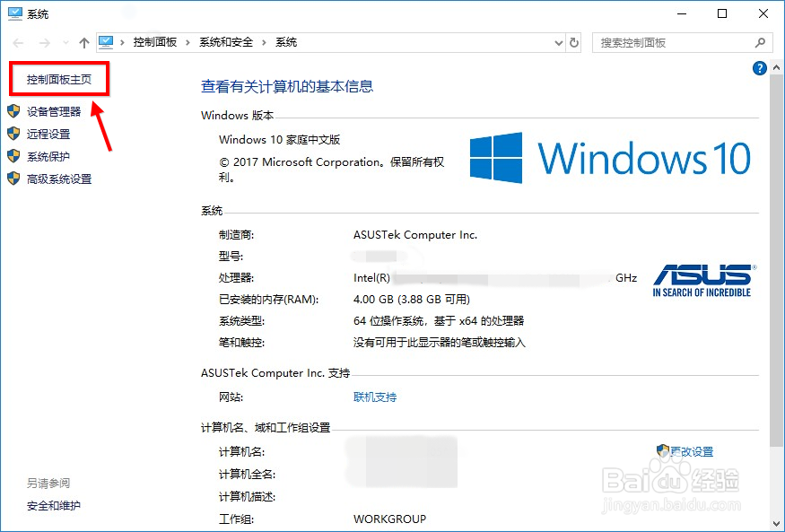The height and width of the screenshot is (532, 785).
Task: Close the 系统 window
Action: (x=763, y=14)
